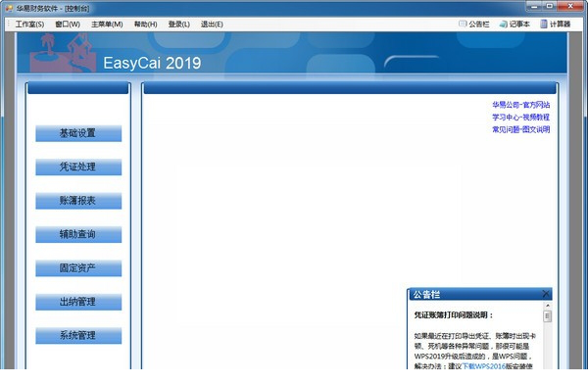The width and height of the screenshot is (588, 384).
Task: Open the 登录(L) menu
Action: (179, 24)
